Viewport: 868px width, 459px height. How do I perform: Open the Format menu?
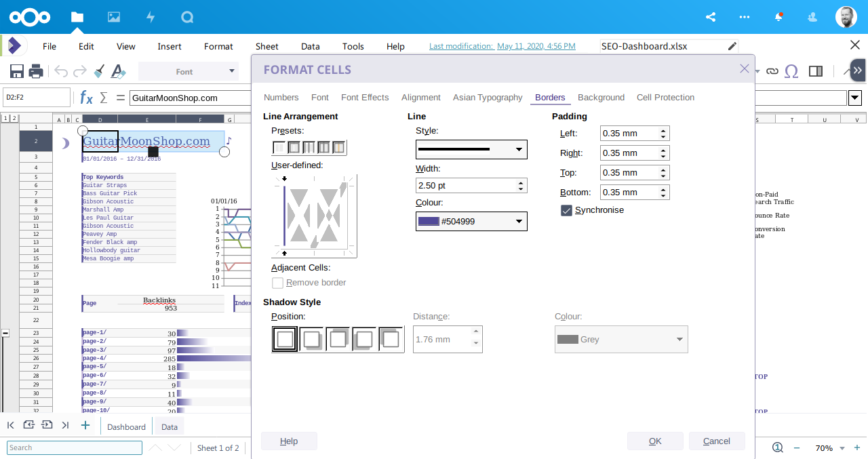tap(218, 46)
